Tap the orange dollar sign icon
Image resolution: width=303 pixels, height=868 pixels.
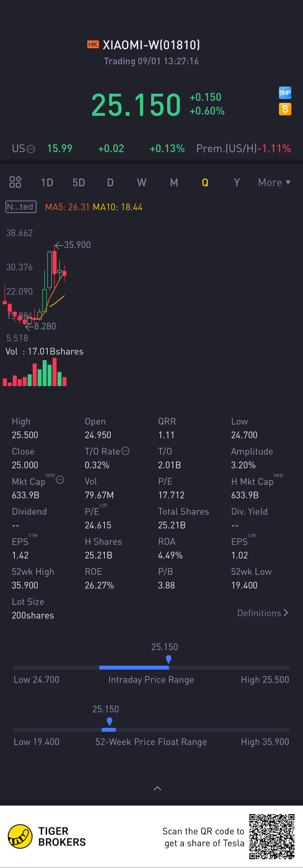[285, 109]
